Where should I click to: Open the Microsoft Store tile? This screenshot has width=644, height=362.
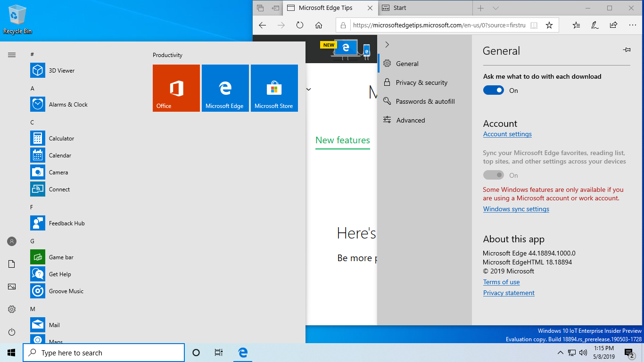[274, 88]
